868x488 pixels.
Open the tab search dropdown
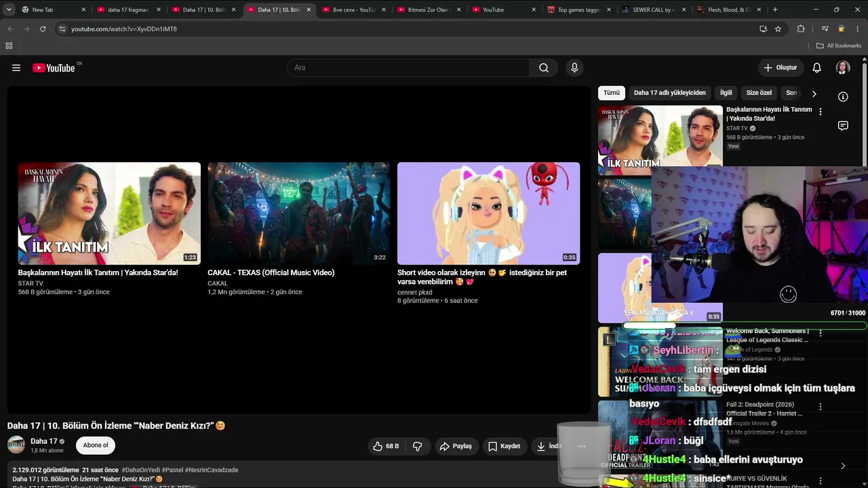pos(9,10)
